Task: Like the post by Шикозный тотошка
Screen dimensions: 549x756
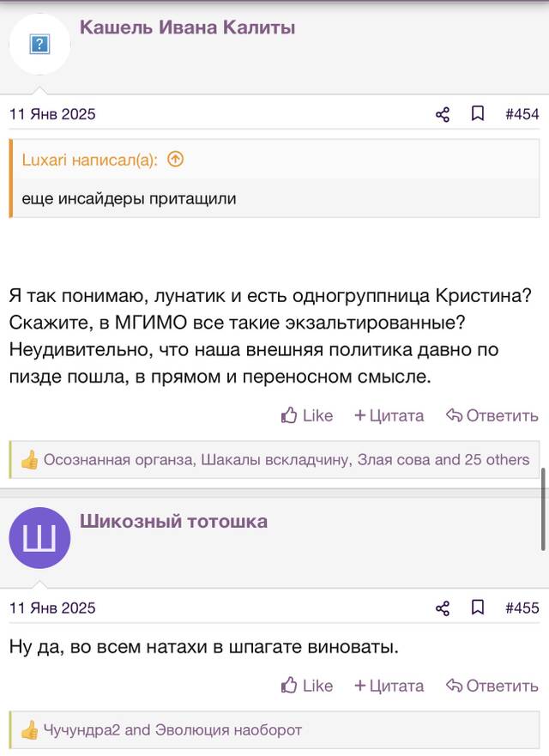Action: pyautogui.click(x=307, y=686)
